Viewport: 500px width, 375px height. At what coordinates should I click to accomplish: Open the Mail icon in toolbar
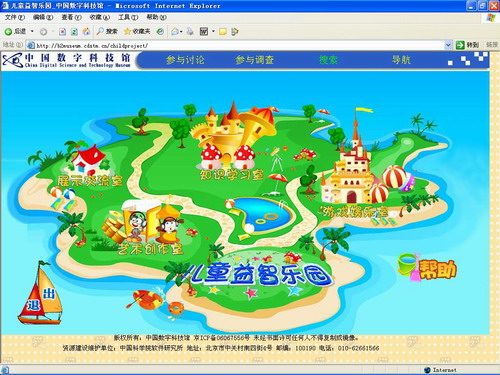pos(175,32)
